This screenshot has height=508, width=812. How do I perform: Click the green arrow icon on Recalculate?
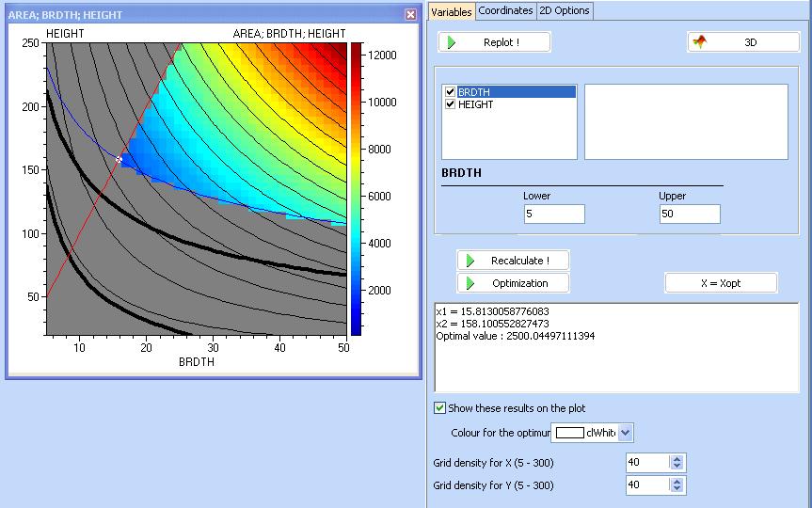pos(471,261)
